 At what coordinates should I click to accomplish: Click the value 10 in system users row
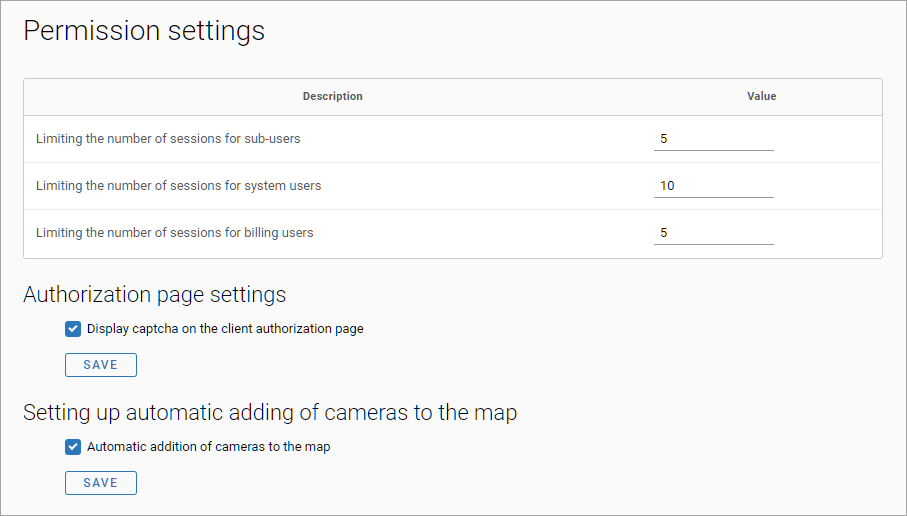coord(668,186)
